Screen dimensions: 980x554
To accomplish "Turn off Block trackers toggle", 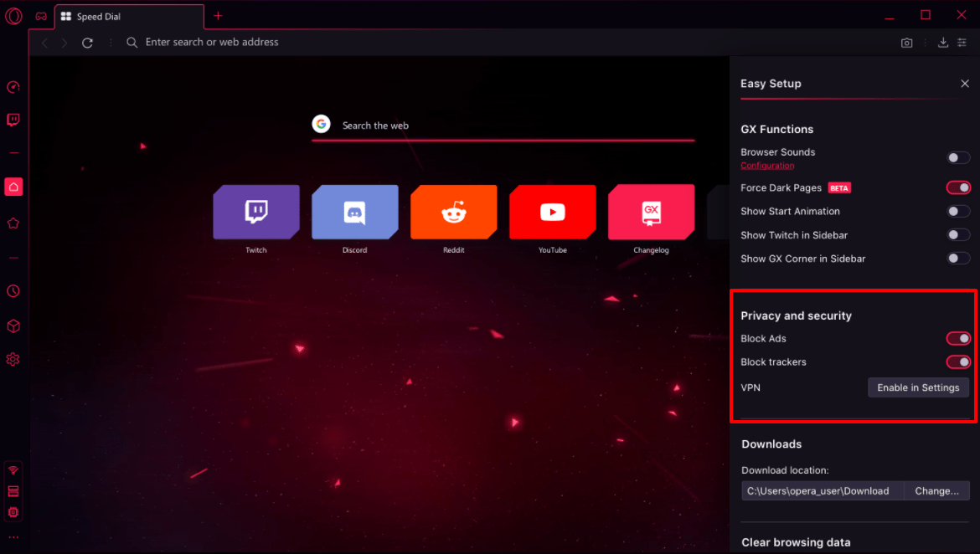I will pyautogui.click(x=958, y=362).
